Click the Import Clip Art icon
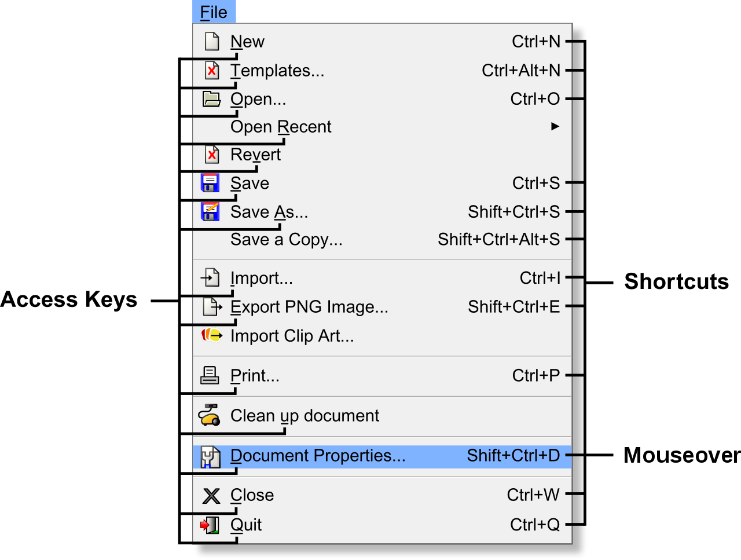Screen dimensions: 741x560 [211, 335]
